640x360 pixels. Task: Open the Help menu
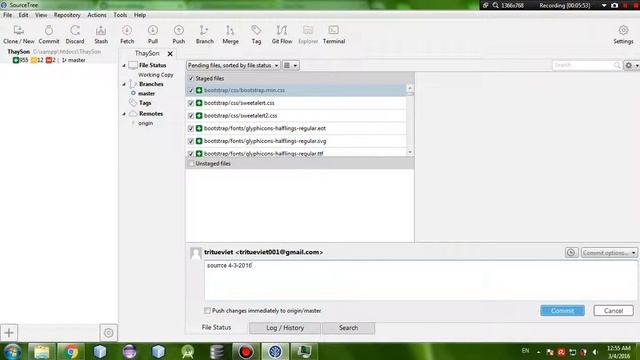(x=140, y=15)
